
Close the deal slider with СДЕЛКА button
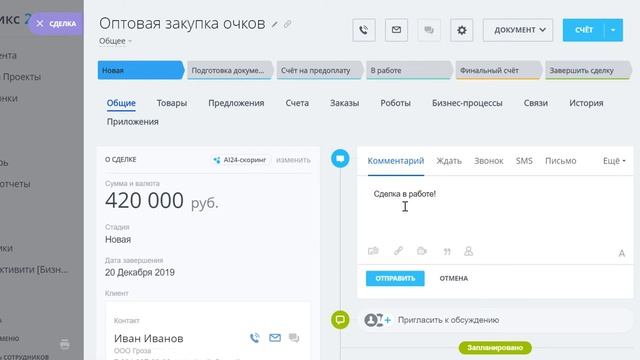point(56,24)
